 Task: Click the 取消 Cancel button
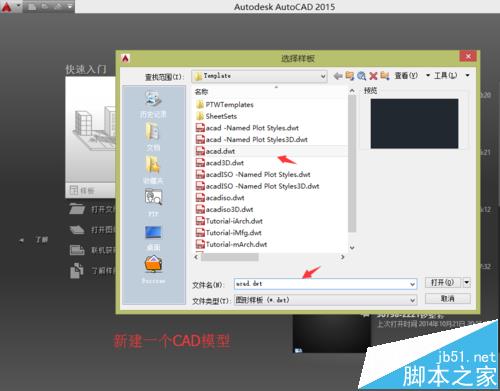coord(448,298)
